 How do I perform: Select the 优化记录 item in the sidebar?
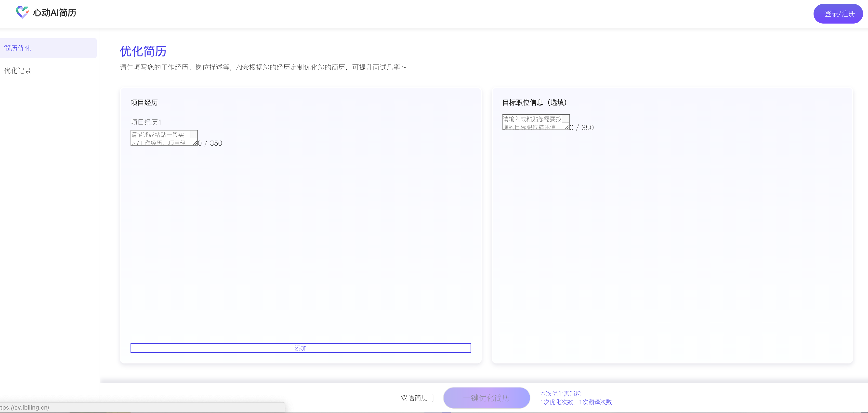[x=18, y=71]
